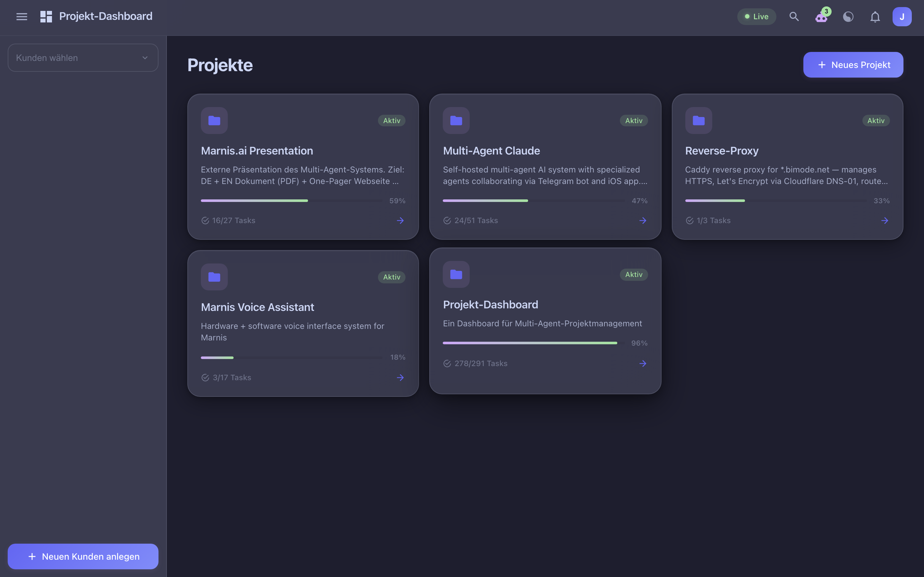The width and height of the screenshot is (924, 577).
Task: Toggle dark mode with the theme icon
Action: (x=848, y=16)
